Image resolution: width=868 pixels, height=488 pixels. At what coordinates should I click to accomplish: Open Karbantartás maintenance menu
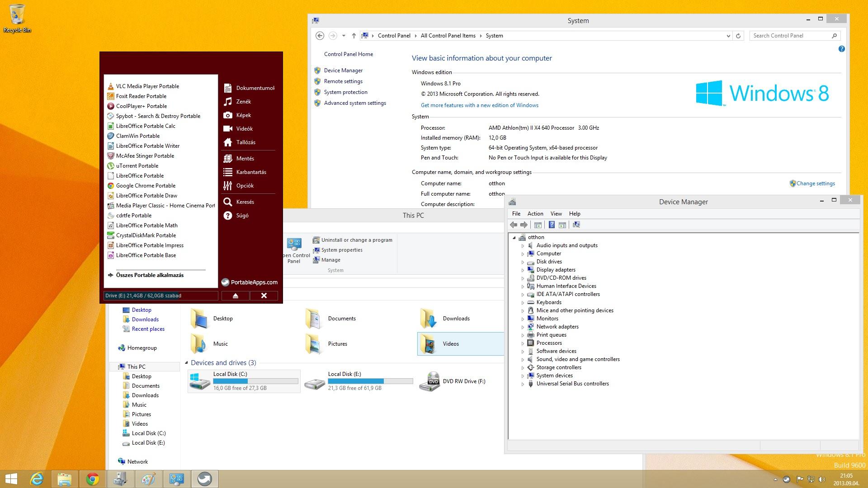click(x=245, y=172)
